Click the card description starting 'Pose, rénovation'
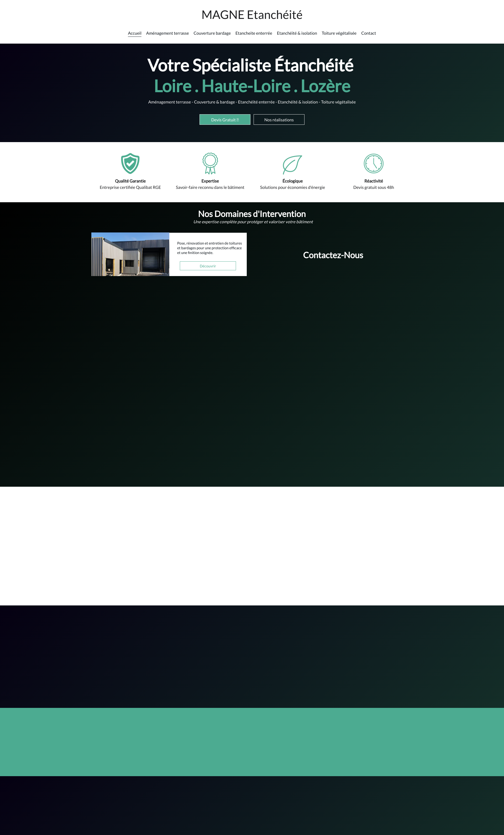Viewport: 504px width, 835px height. click(209, 248)
